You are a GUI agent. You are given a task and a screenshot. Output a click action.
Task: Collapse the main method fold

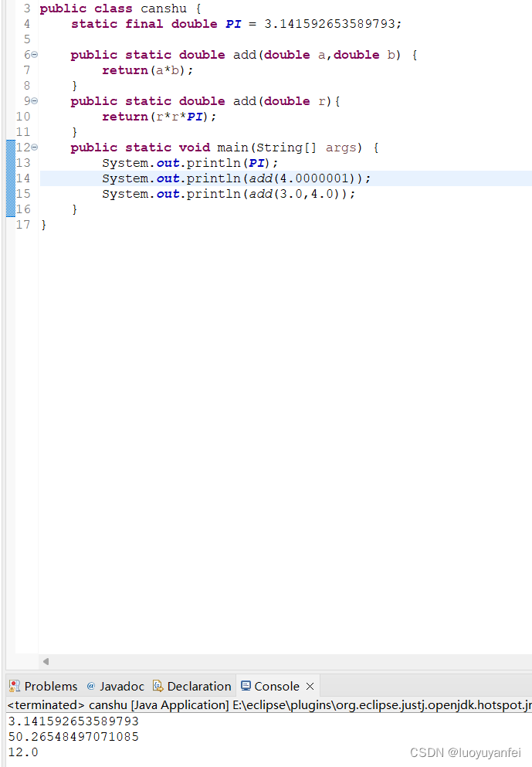pyautogui.click(x=34, y=148)
